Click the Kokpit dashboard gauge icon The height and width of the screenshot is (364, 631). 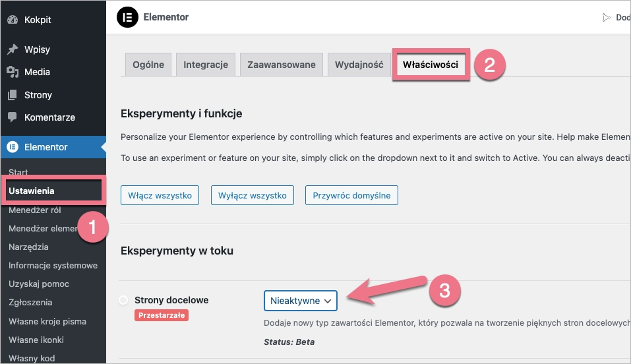(12, 20)
